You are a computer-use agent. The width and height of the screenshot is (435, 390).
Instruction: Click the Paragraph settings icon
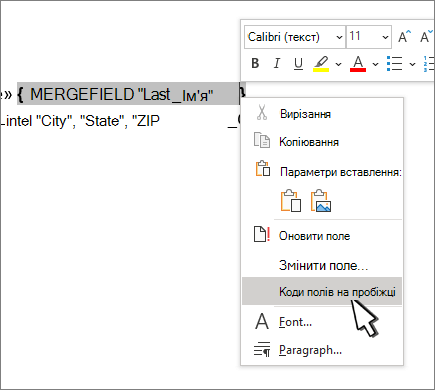pos(262,349)
